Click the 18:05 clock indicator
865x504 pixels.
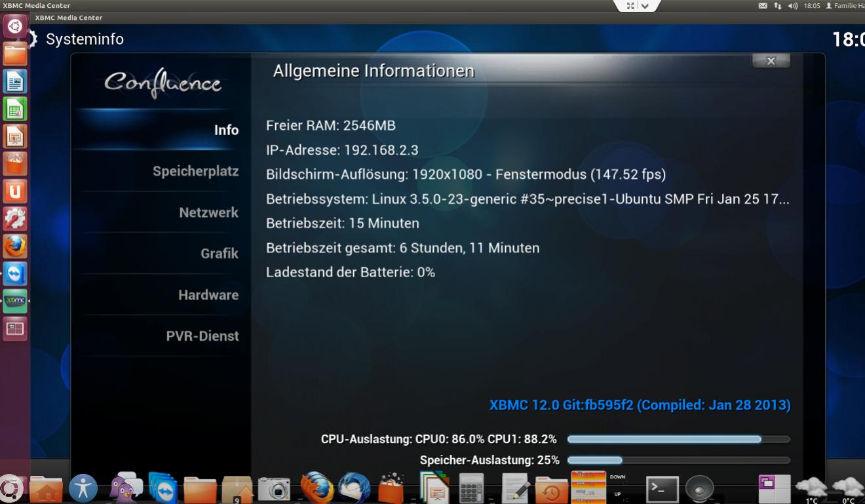coord(812,5)
